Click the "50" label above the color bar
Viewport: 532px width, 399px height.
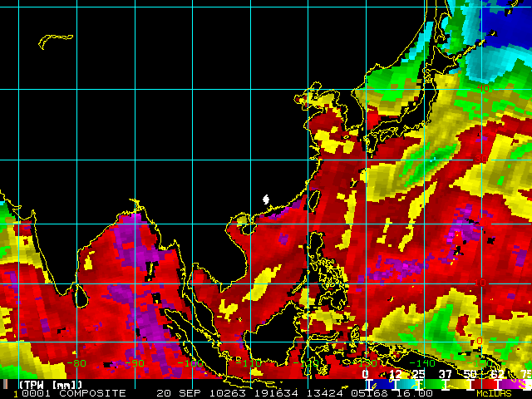(x=470, y=374)
